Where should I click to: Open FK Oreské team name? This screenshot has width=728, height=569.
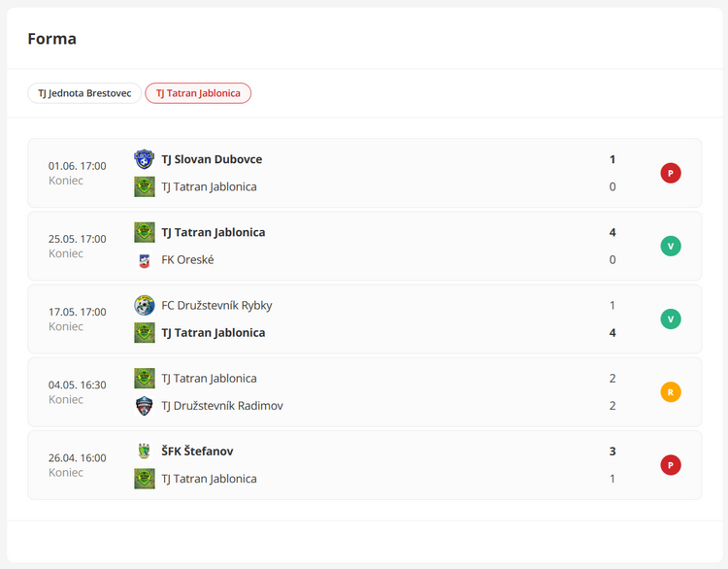click(x=187, y=260)
